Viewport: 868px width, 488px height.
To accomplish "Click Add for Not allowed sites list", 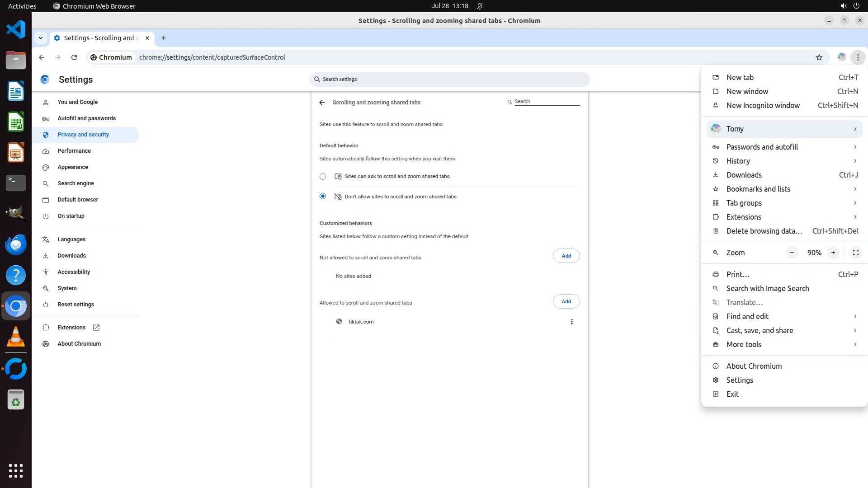I will coord(566,256).
